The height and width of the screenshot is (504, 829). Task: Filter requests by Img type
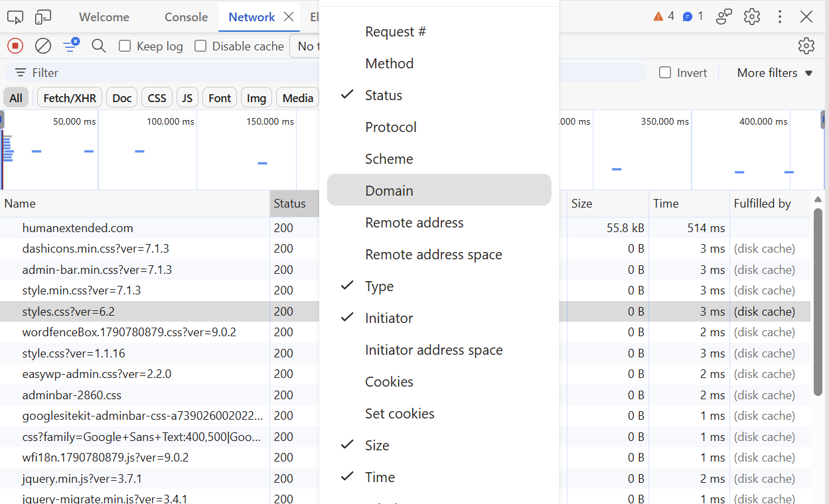point(257,97)
